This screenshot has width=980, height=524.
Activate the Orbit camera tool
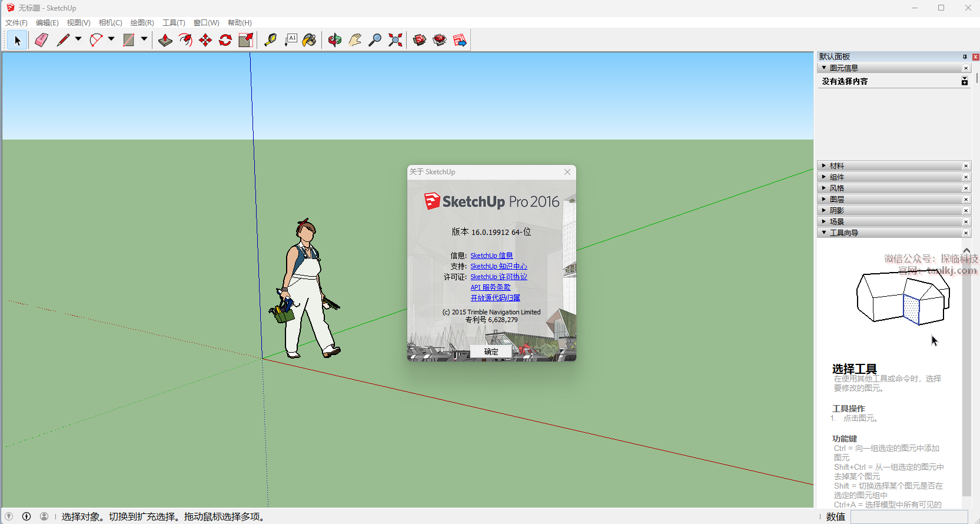(x=335, y=40)
